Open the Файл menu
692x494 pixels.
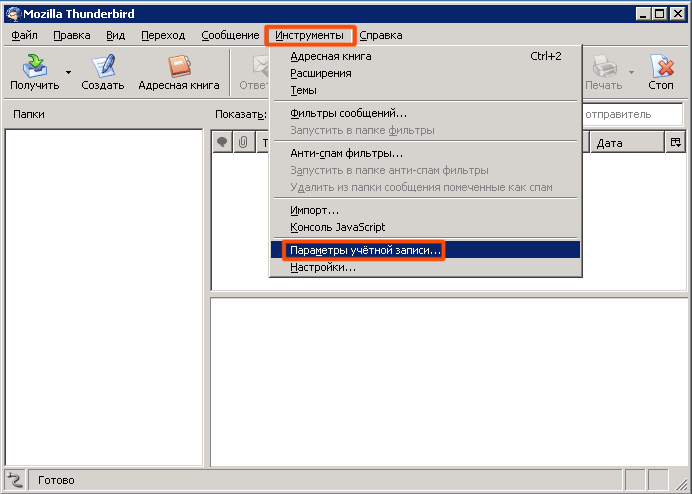[24, 35]
